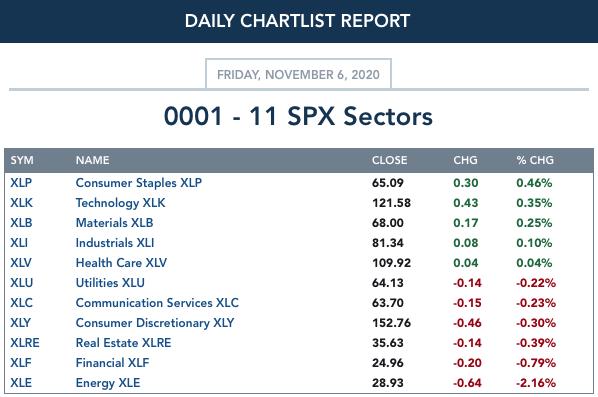
Task: Sort table by SYM column header
Action: 22,160
